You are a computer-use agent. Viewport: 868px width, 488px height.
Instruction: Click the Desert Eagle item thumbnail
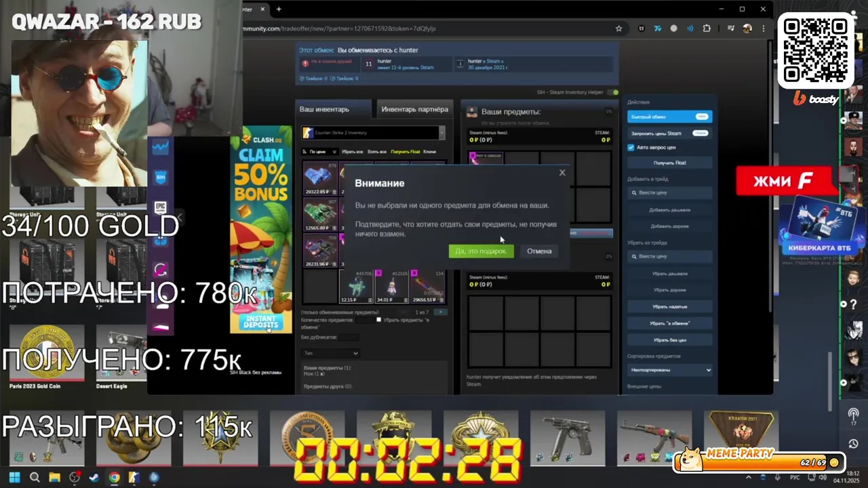pos(122,357)
